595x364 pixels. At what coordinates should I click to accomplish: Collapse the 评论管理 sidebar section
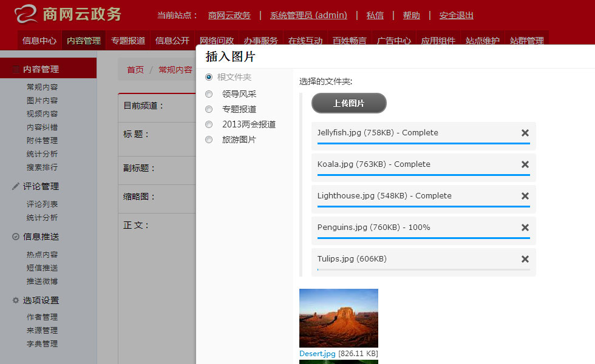pyautogui.click(x=41, y=186)
